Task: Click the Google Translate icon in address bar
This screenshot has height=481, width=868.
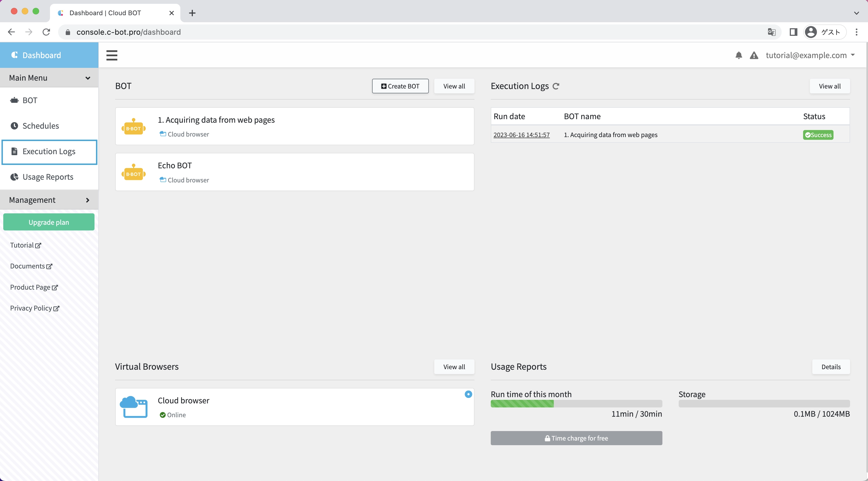Action: tap(771, 32)
